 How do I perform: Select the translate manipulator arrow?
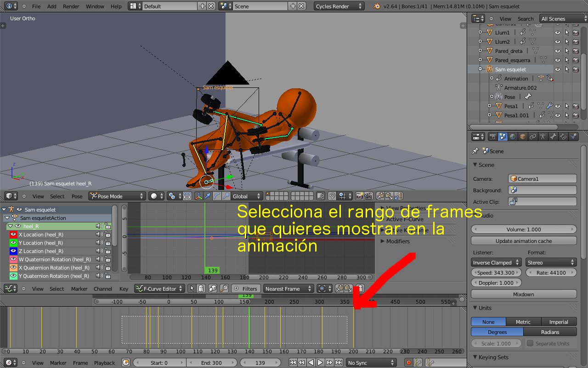(x=208, y=196)
